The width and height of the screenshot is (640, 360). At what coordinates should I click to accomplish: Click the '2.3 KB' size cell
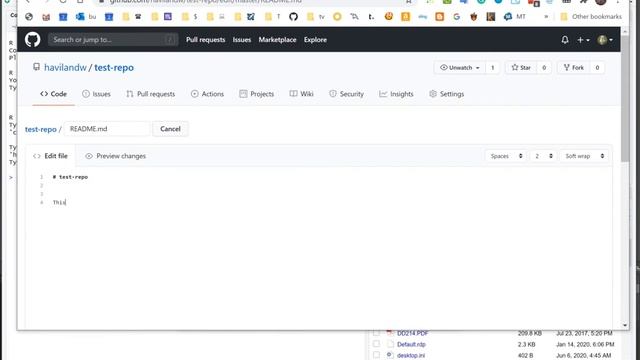527,344
